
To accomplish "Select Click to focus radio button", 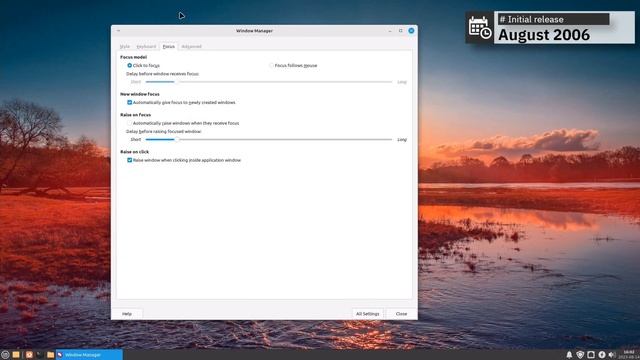I will 129,65.
